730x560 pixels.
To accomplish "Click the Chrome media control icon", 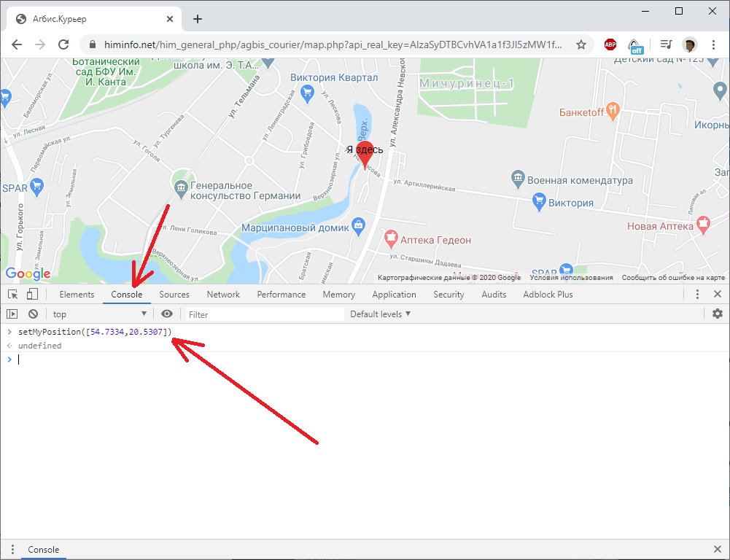I will (x=667, y=44).
